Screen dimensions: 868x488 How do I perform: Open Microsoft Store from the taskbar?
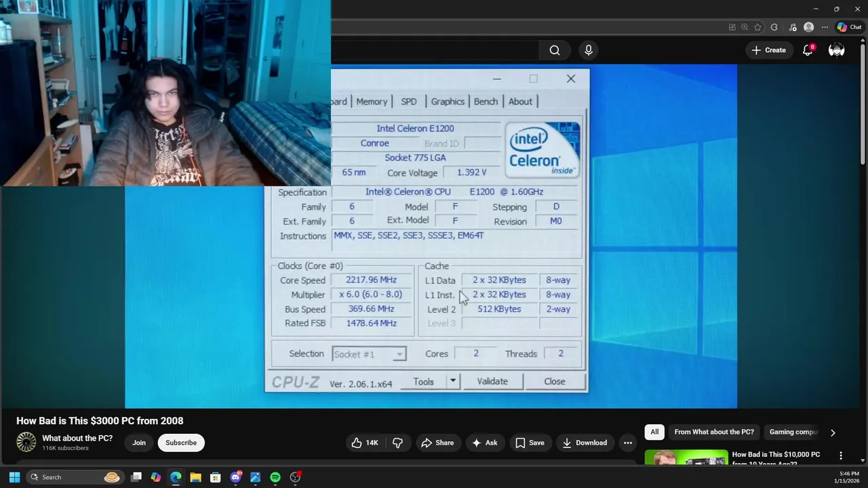(x=215, y=477)
